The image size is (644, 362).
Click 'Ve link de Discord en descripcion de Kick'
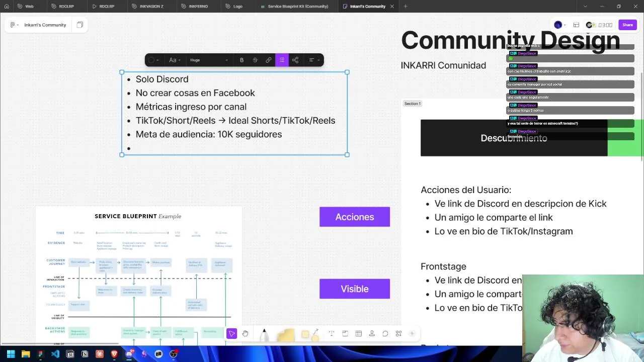521,204
